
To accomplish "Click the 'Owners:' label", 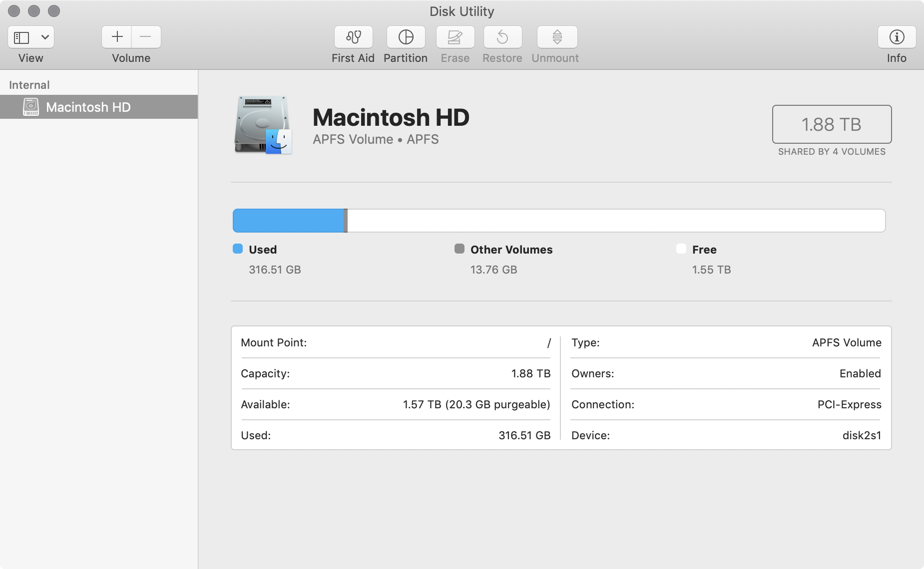I will [x=593, y=373].
